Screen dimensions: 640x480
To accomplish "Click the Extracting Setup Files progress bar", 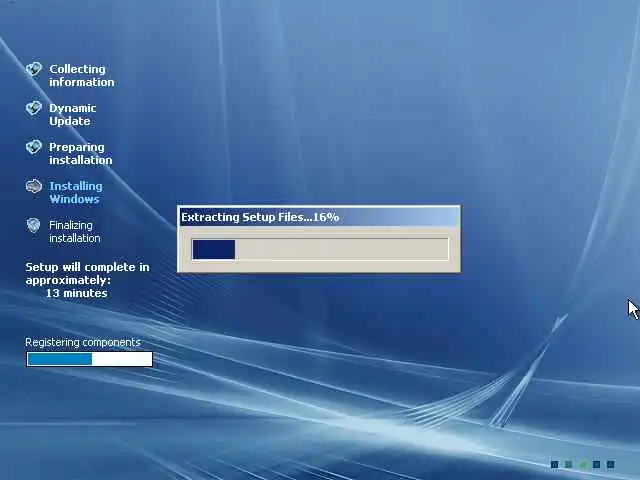I will click(320, 249).
